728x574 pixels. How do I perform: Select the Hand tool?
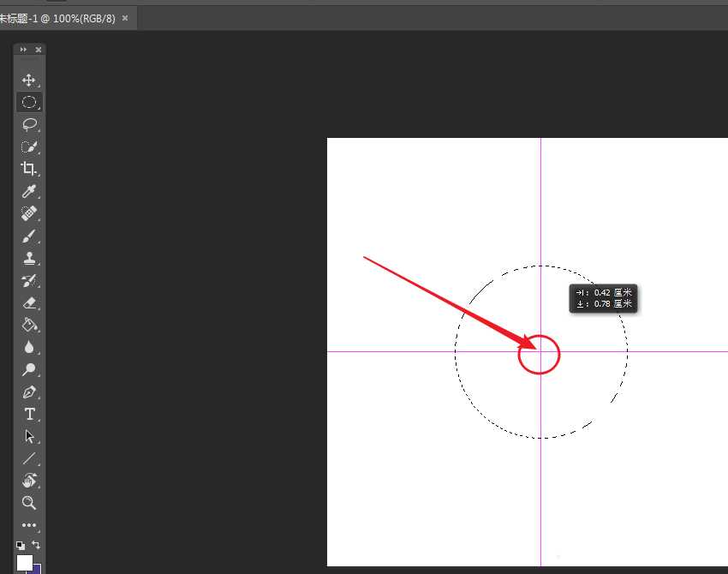click(x=30, y=481)
